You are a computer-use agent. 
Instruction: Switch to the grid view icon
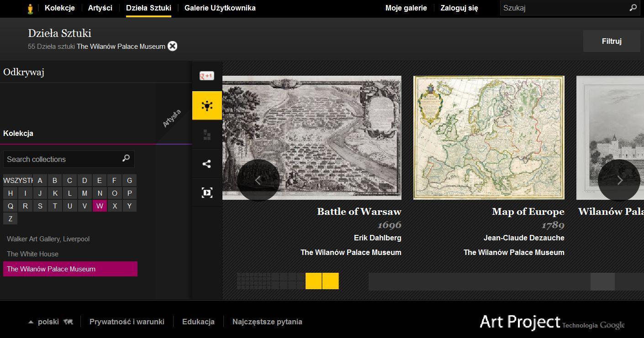207,135
